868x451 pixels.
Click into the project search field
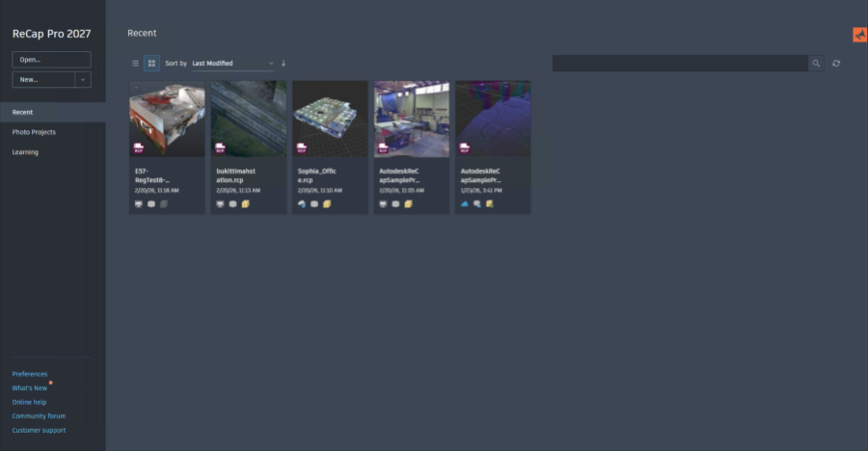pos(680,64)
